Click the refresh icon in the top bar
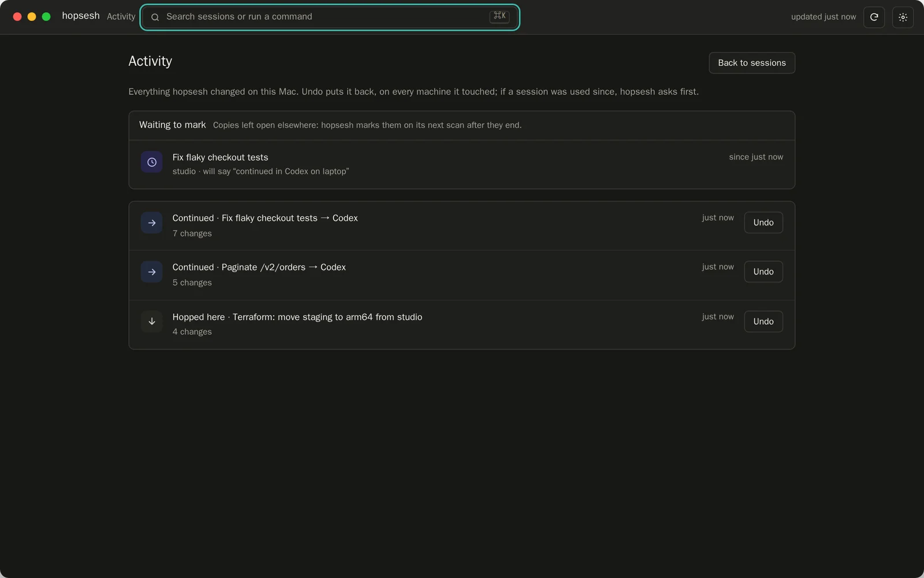 coord(874,17)
